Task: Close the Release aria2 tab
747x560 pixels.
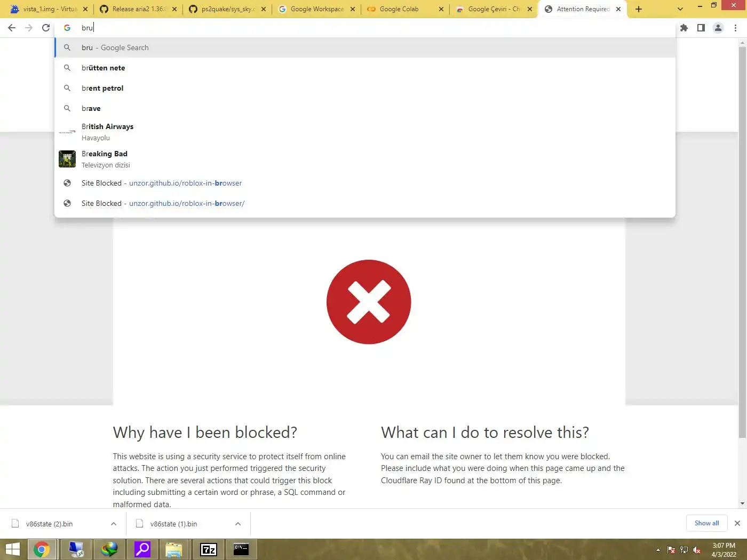Action: point(174,9)
